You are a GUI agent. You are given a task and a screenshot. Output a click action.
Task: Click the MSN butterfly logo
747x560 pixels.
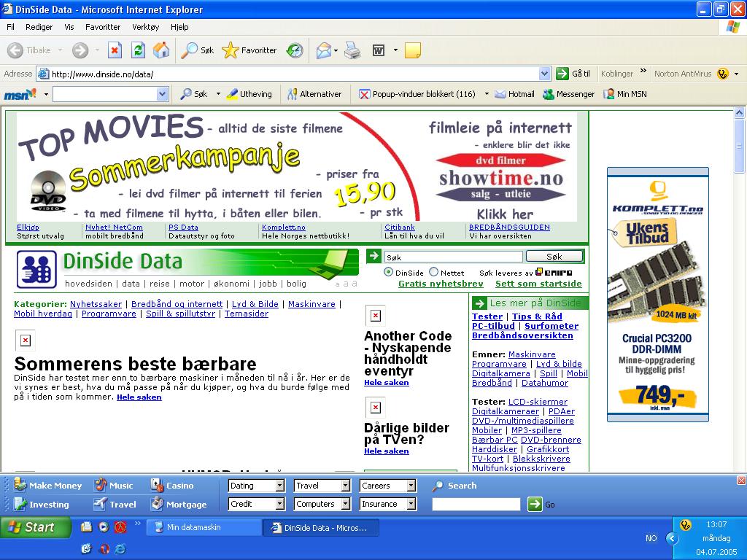pyautogui.click(x=20, y=94)
